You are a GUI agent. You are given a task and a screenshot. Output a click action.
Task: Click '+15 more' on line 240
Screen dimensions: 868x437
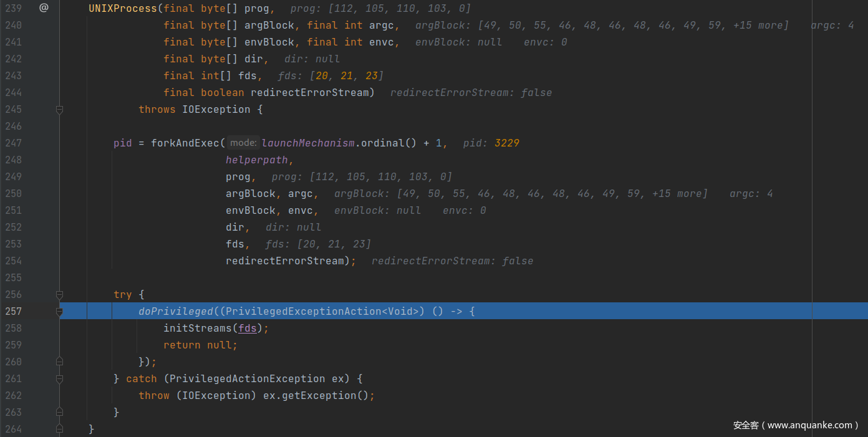pos(758,26)
